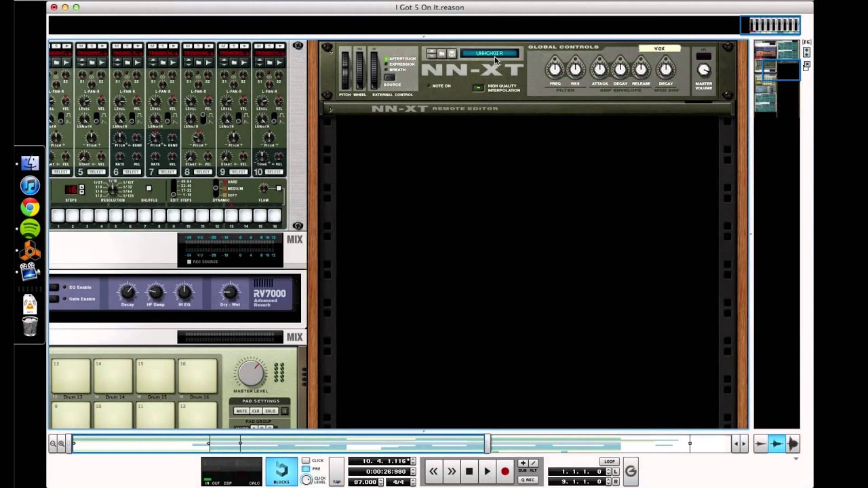Select the largest waveform zoom icon

click(792, 444)
